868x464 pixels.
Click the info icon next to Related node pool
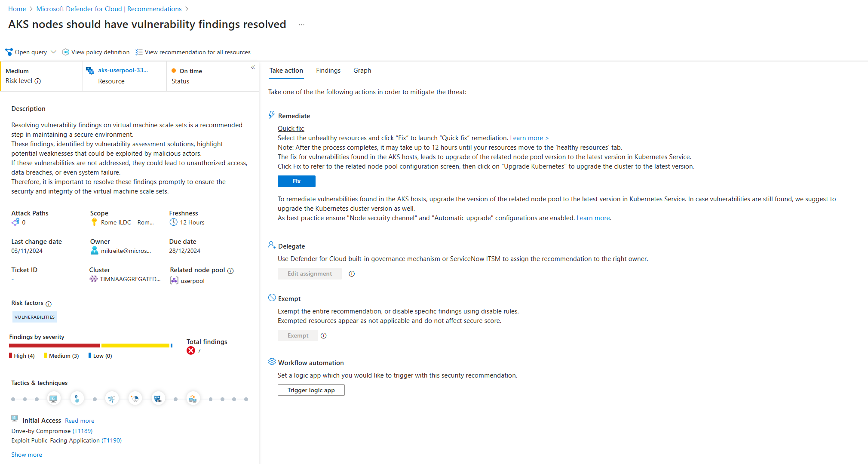tap(230, 270)
